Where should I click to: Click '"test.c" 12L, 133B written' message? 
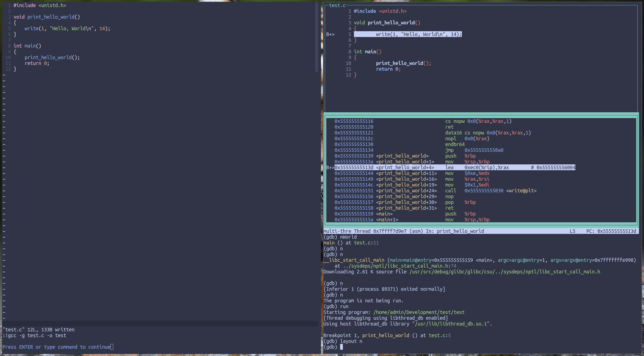coord(38,330)
